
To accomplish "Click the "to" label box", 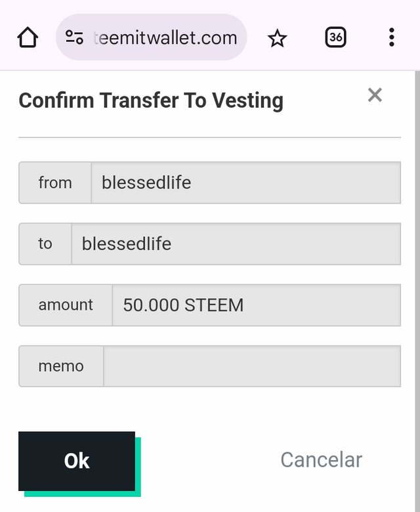I will [x=45, y=244].
